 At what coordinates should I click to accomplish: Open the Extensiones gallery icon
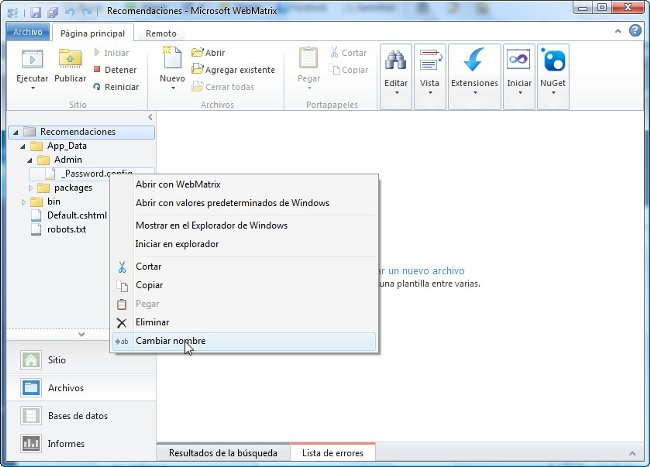[x=474, y=60]
